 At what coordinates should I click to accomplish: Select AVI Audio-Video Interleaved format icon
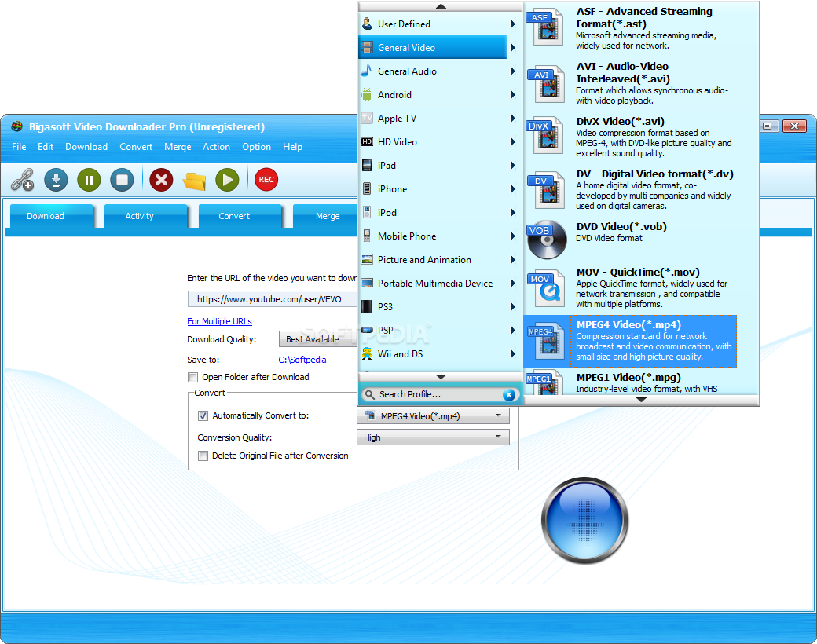pyautogui.click(x=546, y=83)
